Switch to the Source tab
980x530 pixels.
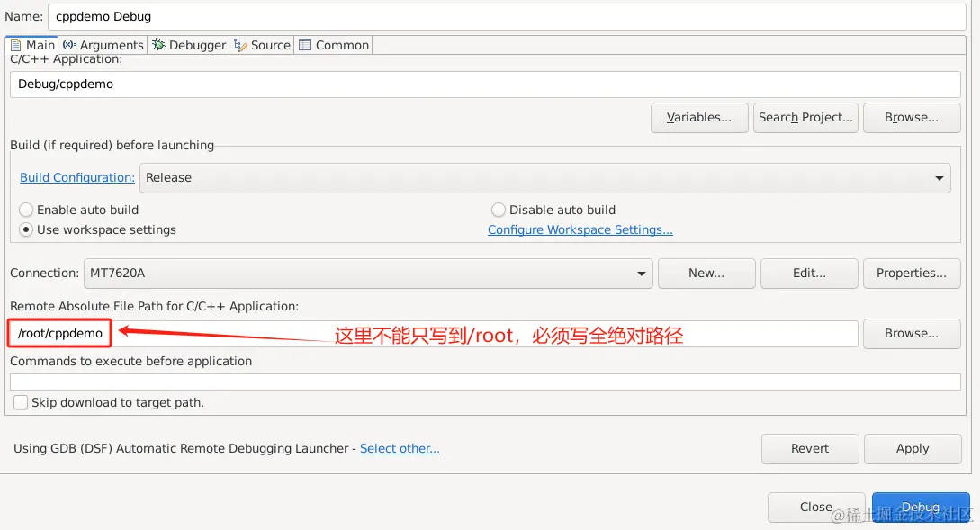point(262,45)
